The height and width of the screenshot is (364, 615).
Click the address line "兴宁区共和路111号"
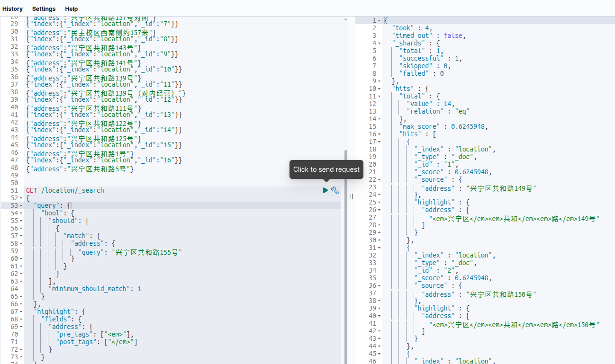click(83, 108)
